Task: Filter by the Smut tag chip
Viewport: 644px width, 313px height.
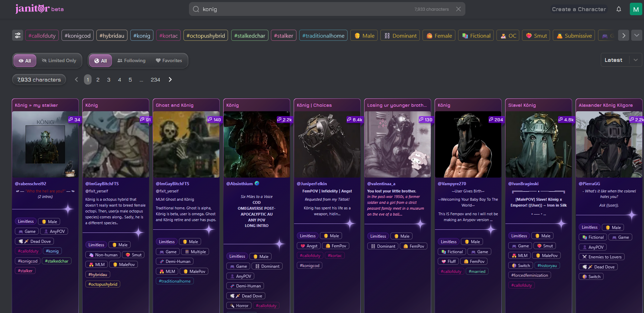Action: click(x=536, y=36)
